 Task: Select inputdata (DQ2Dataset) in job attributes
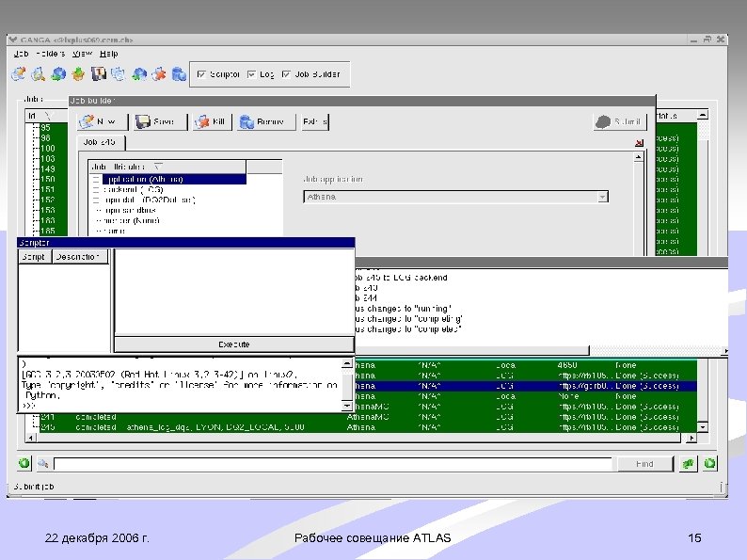click(149, 200)
